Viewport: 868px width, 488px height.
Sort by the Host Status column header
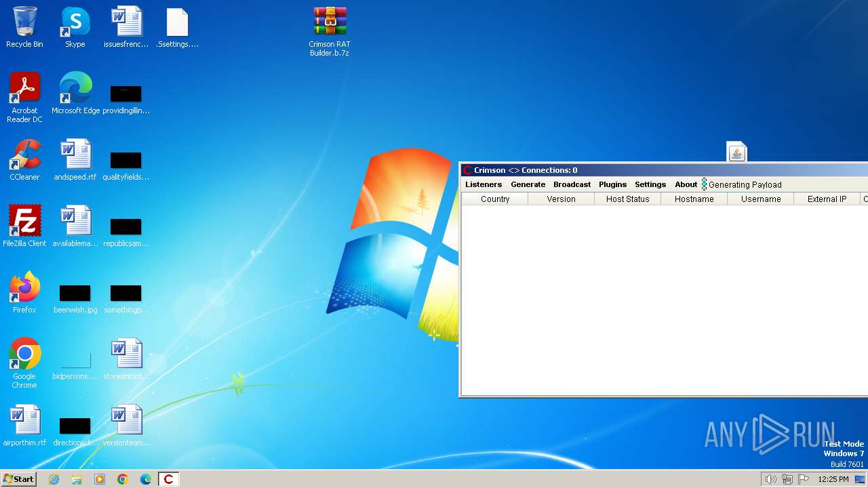pos(628,199)
